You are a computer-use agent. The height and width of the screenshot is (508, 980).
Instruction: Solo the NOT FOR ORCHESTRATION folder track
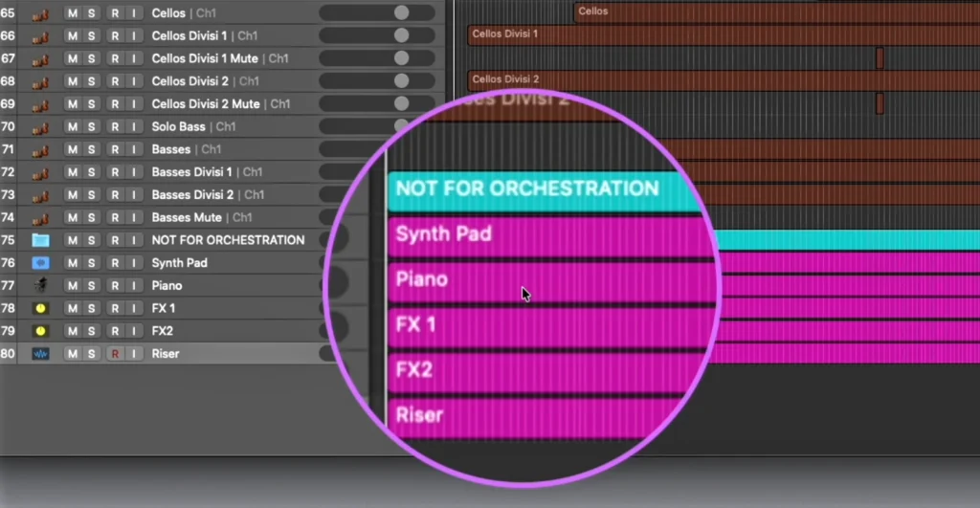(x=91, y=240)
